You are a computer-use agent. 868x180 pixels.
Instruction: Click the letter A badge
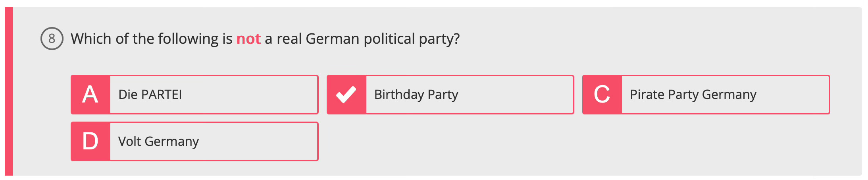tap(90, 95)
